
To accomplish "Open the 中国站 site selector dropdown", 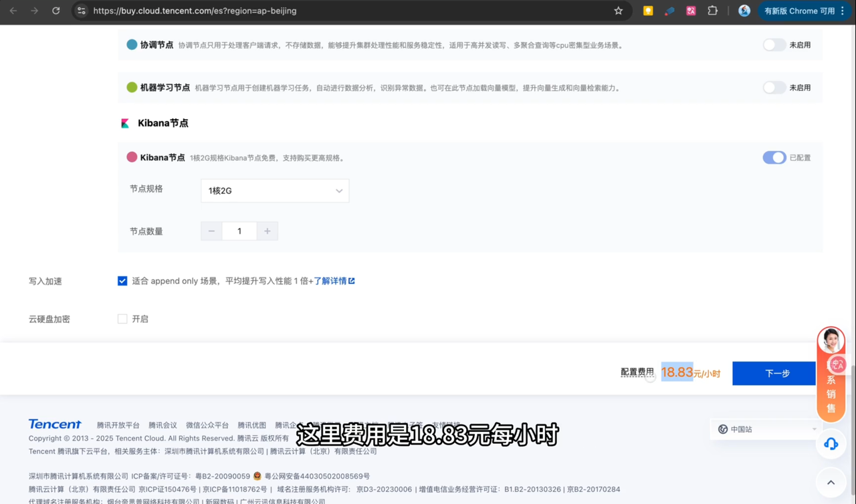I will [766, 429].
